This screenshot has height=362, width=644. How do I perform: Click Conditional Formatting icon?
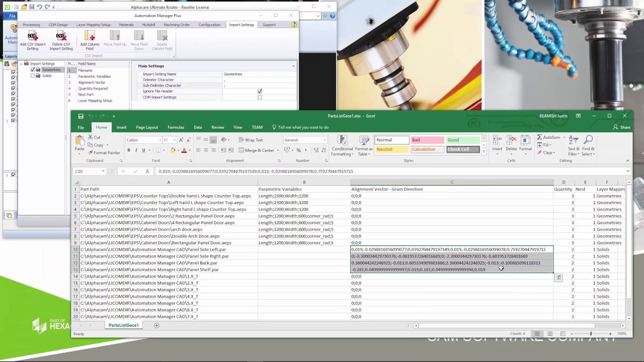click(x=342, y=141)
